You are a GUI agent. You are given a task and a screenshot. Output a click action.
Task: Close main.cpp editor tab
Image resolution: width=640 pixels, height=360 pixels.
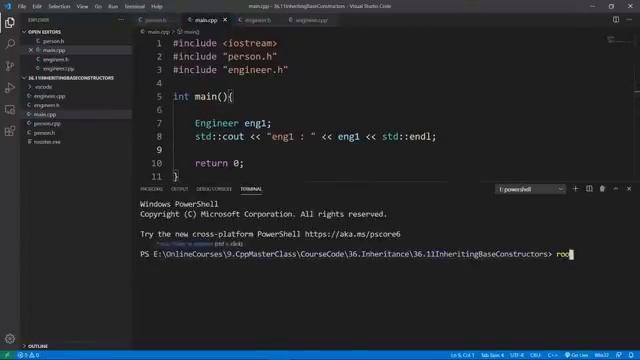point(225,20)
